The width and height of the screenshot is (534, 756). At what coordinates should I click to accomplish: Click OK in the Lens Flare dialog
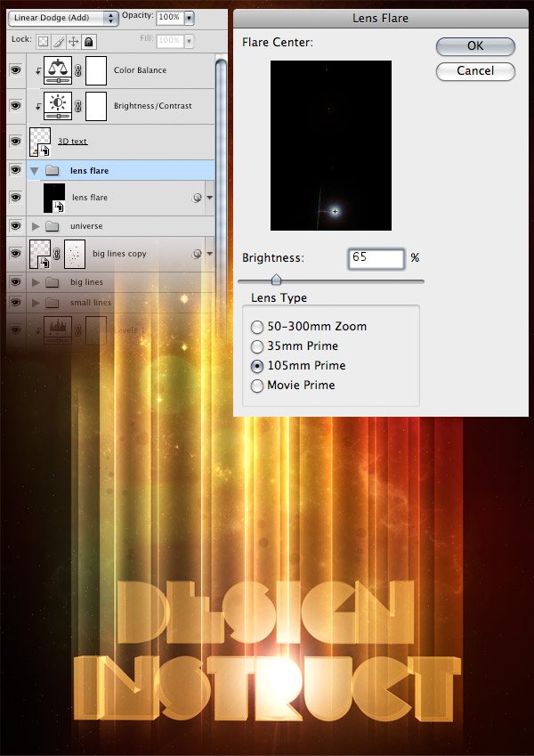pos(475,46)
